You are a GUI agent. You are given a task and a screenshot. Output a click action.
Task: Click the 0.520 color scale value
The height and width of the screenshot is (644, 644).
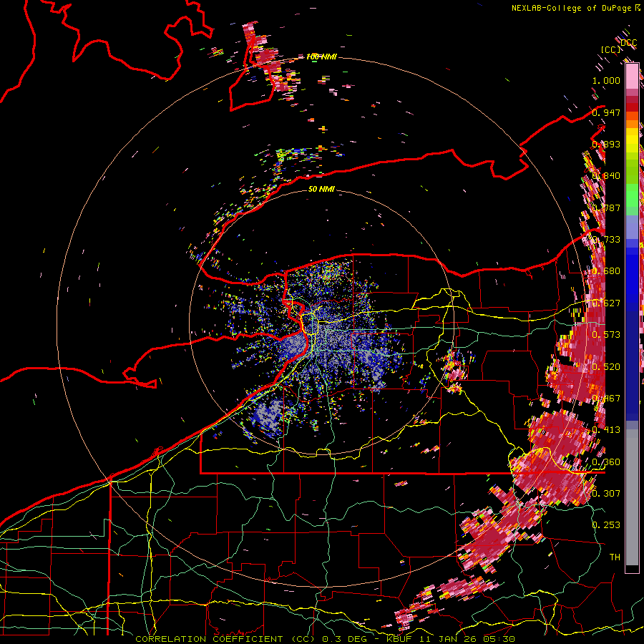pyautogui.click(x=606, y=366)
